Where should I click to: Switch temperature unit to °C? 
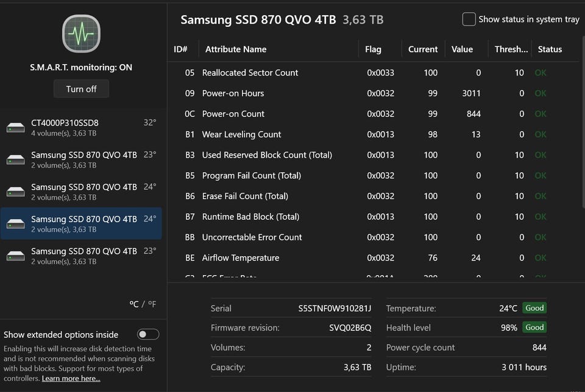(133, 304)
